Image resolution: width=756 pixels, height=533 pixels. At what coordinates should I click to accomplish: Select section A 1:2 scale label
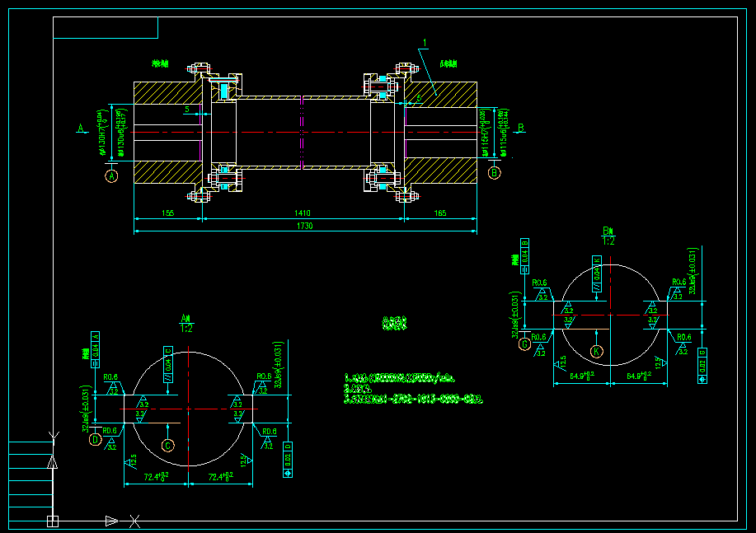coord(186,322)
